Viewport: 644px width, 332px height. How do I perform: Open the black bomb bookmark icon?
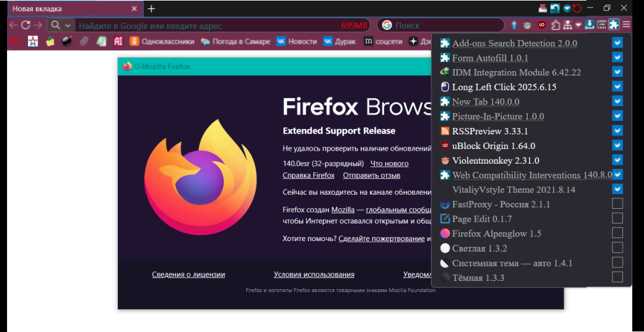(x=67, y=41)
